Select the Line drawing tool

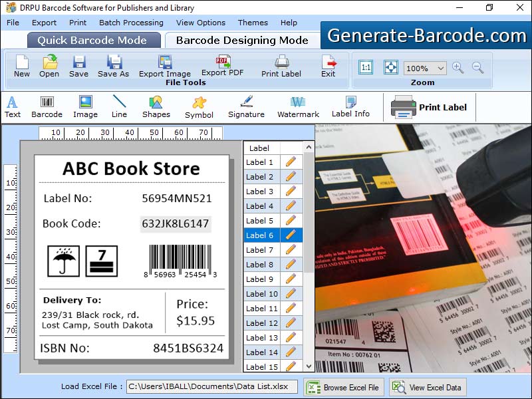coord(119,106)
